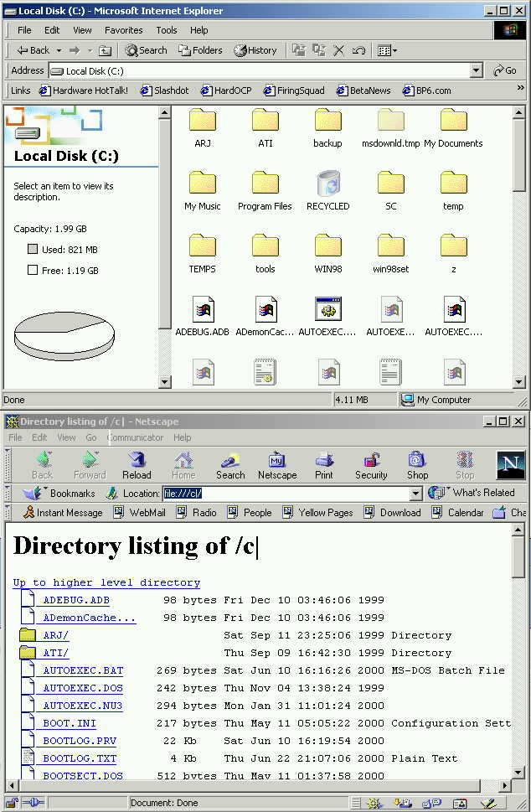The width and height of the screenshot is (531, 812).
Task: Click Yellow Pages in Netscape personal toolbar
Action: (x=317, y=513)
